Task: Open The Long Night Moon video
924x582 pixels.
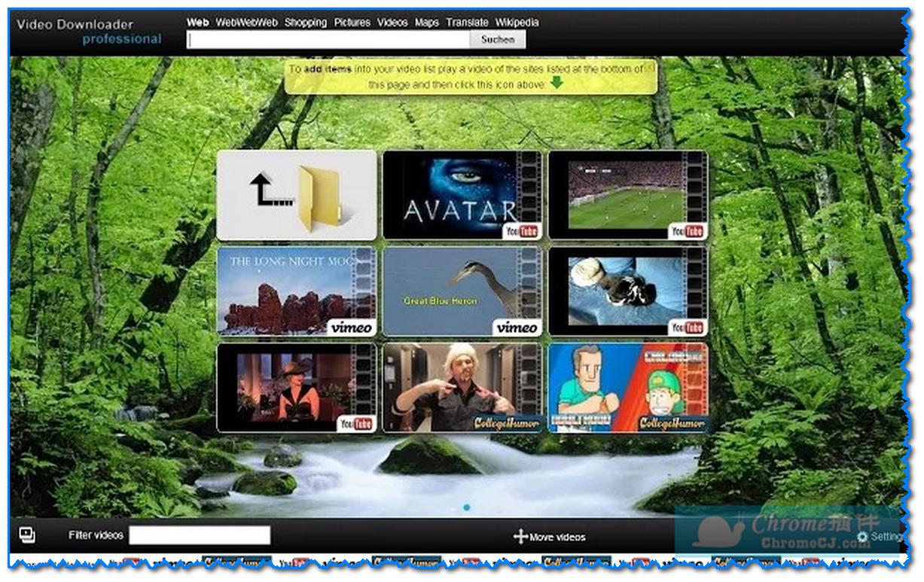Action: pos(286,290)
